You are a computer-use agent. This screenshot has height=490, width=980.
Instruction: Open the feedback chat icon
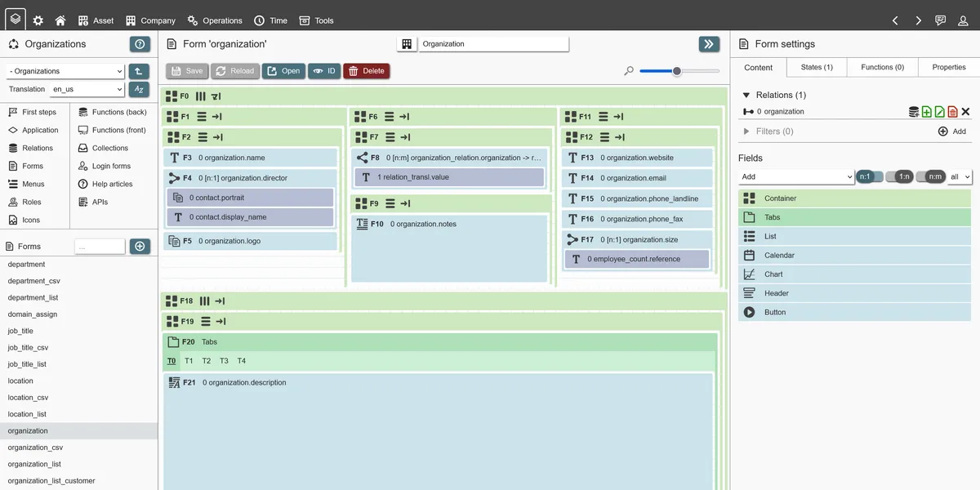tap(941, 20)
